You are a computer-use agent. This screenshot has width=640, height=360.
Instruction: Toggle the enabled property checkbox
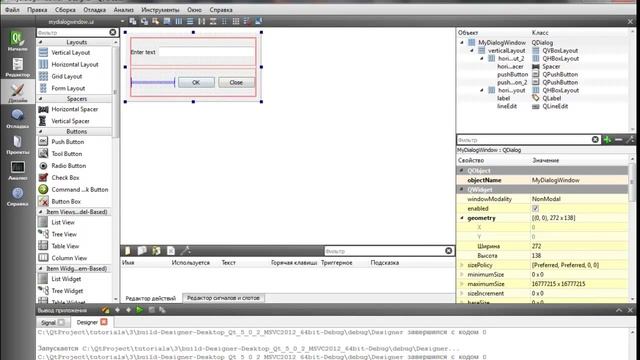(x=536, y=209)
